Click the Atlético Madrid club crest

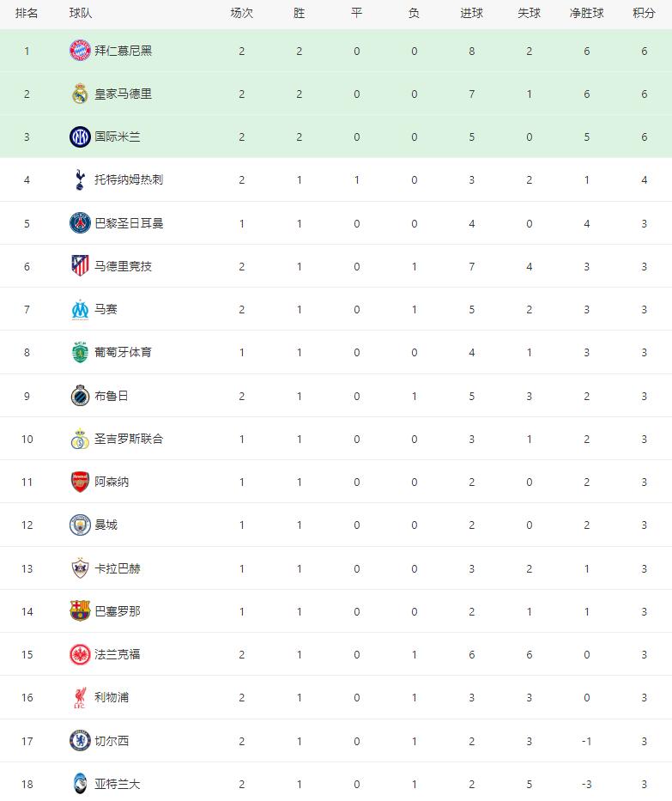[x=80, y=266]
